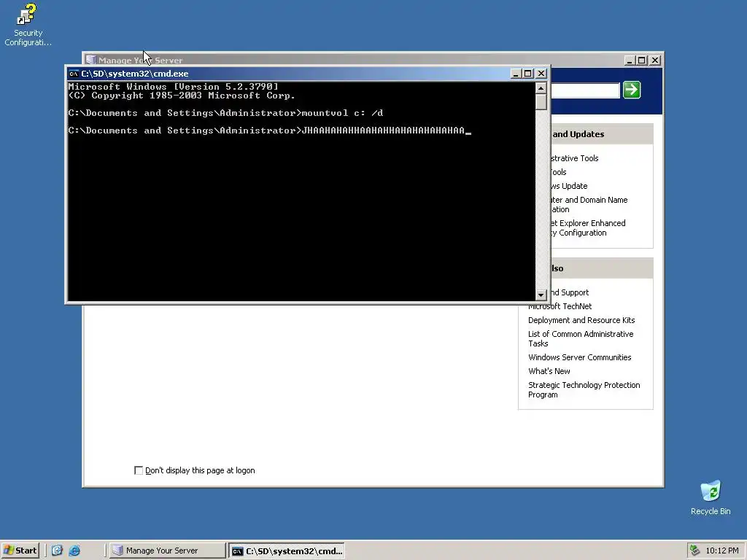The width and height of the screenshot is (747, 560).
Task: Open Computer and Domain Name Information link
Action: click(589, 204)
